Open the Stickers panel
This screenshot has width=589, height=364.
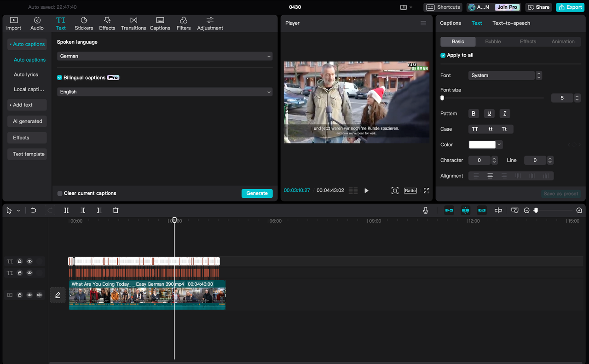point(84,23)
